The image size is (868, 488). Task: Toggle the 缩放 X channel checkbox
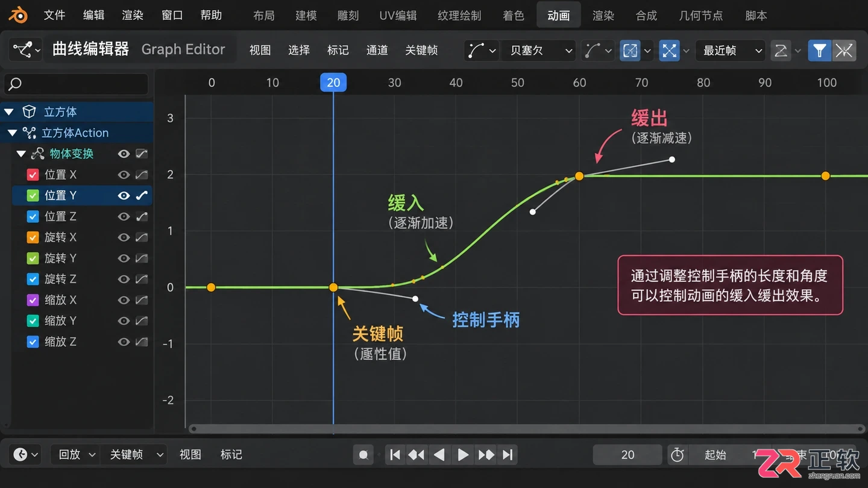[x=33, y=300]
